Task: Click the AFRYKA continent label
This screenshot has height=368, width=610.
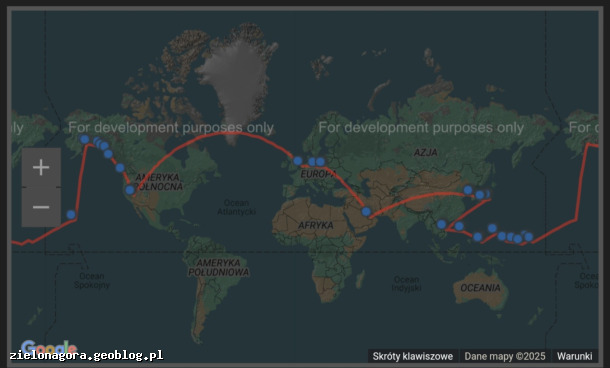Action: (x=316, y=225)
